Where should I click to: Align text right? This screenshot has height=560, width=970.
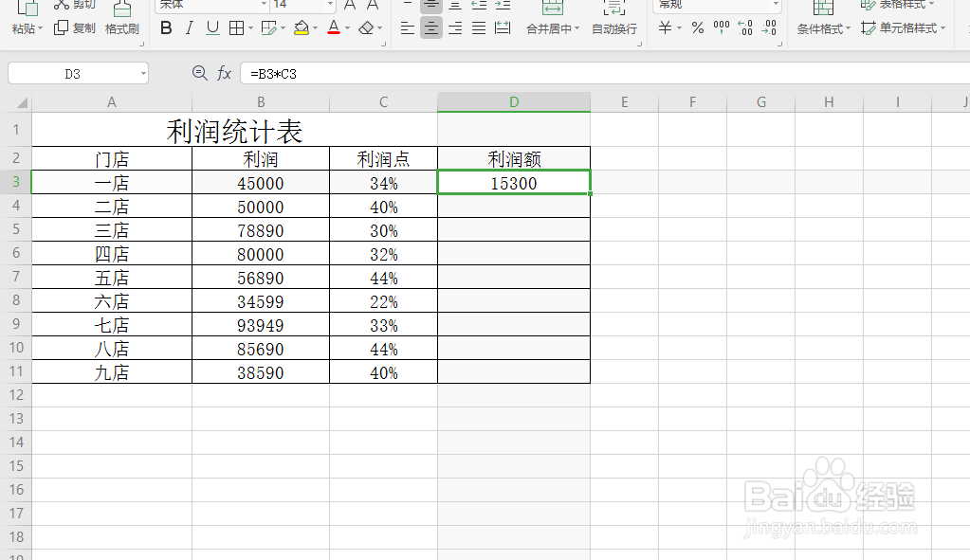point(455,27)
